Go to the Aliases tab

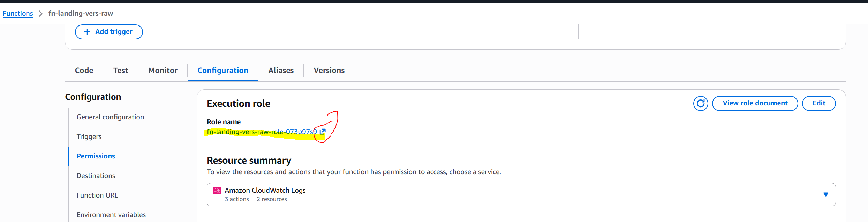(x=281, y=70)
